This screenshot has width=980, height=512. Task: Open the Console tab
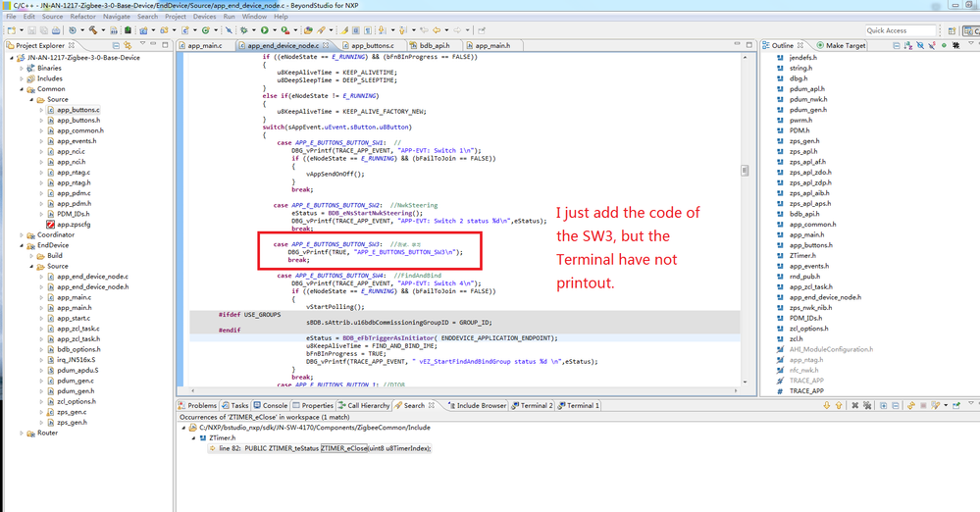click(271, 406)
